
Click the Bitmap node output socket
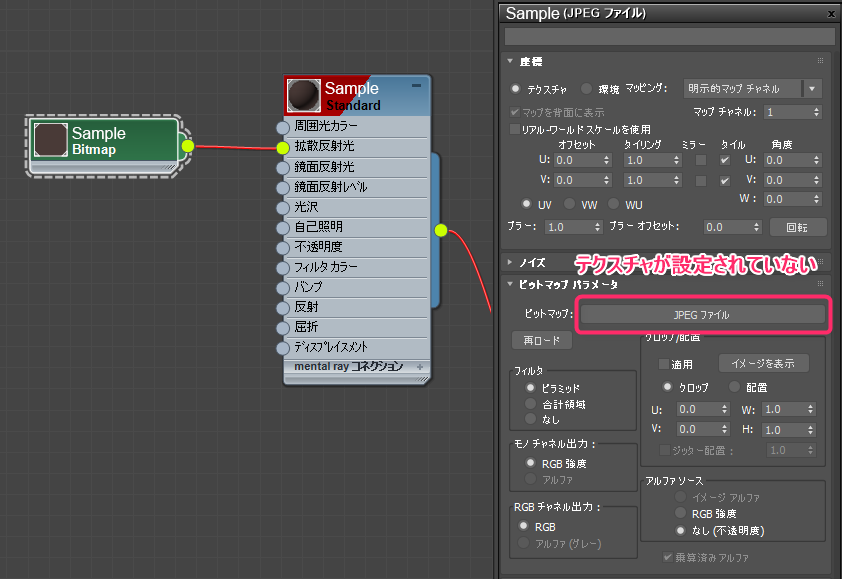pos(187,147)
